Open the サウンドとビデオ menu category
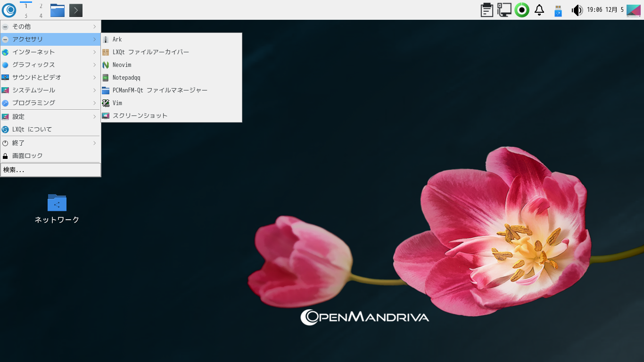This screenshot has width=644, height=362. [x=50, y=78]
